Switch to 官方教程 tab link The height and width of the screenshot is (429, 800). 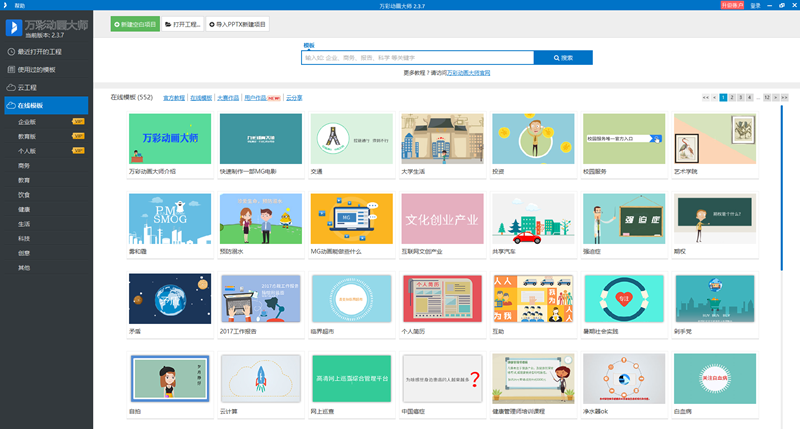click(x=174, y=98)
